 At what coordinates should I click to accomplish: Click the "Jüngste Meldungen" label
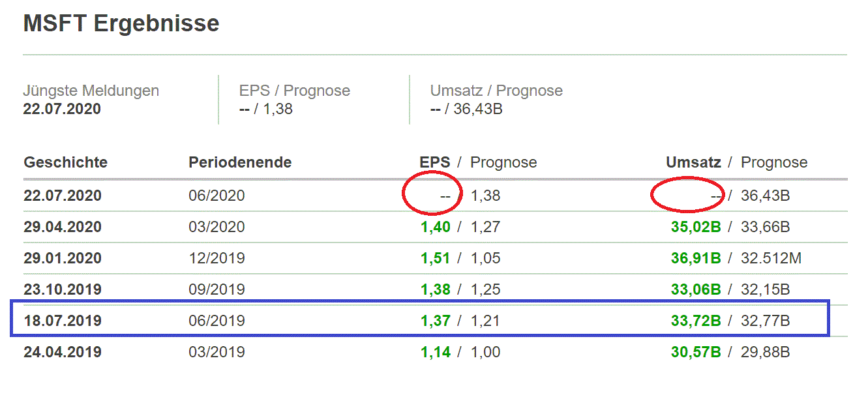tap(91, 91)
